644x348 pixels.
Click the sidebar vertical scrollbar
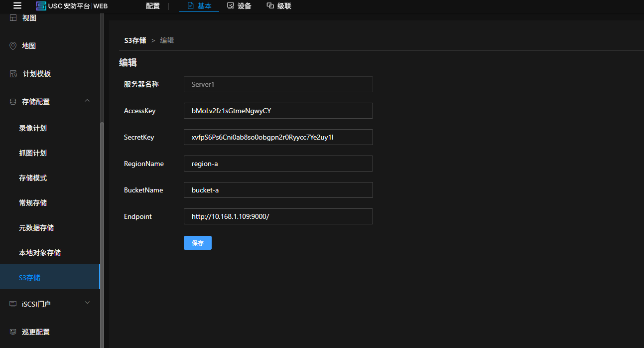[102, 224]
